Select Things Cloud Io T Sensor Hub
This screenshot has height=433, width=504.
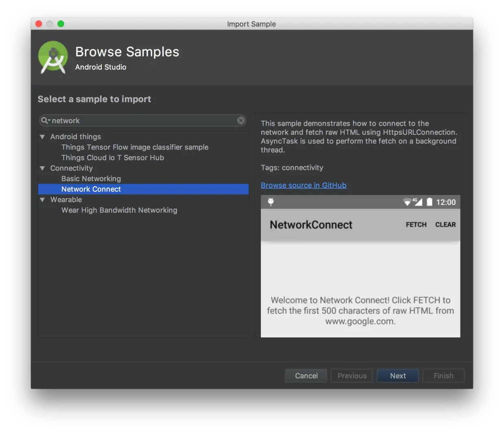point(113,158)
